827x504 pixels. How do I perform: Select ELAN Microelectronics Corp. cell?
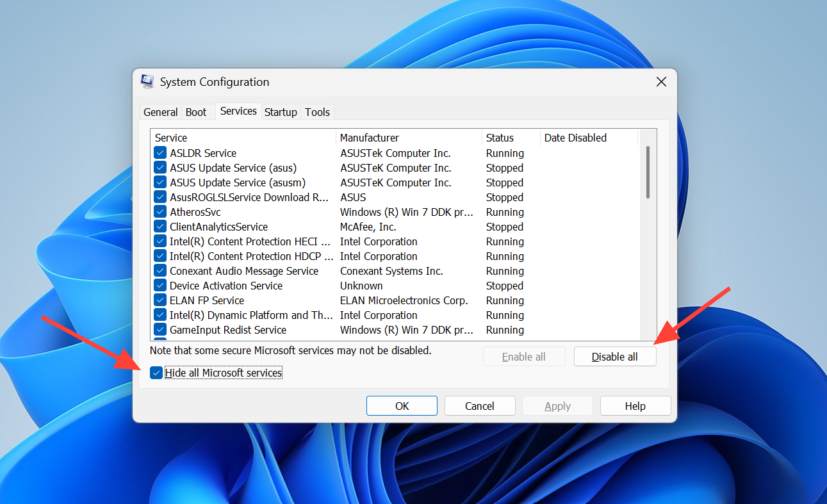tap(404, 300)
